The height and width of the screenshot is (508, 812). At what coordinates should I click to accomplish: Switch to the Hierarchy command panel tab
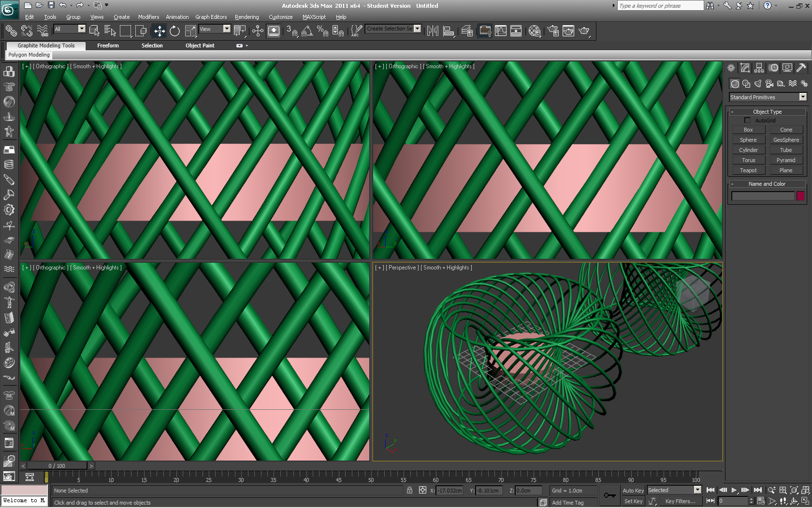point(759,68)
